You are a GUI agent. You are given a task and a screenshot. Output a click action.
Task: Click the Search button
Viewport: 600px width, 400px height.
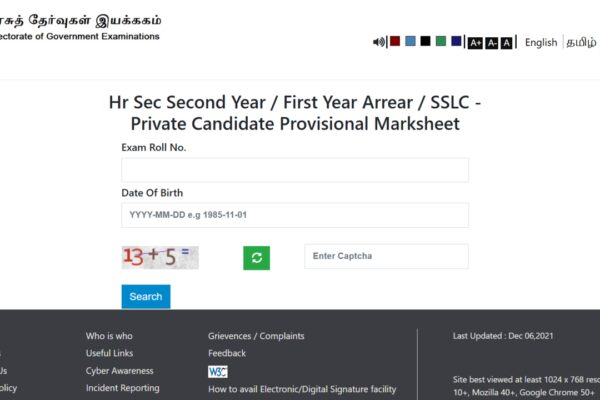[x=146, y=296]
